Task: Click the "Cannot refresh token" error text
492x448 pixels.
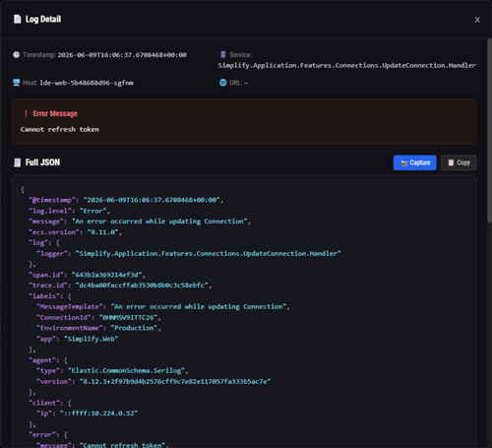Action: (60, 129)
